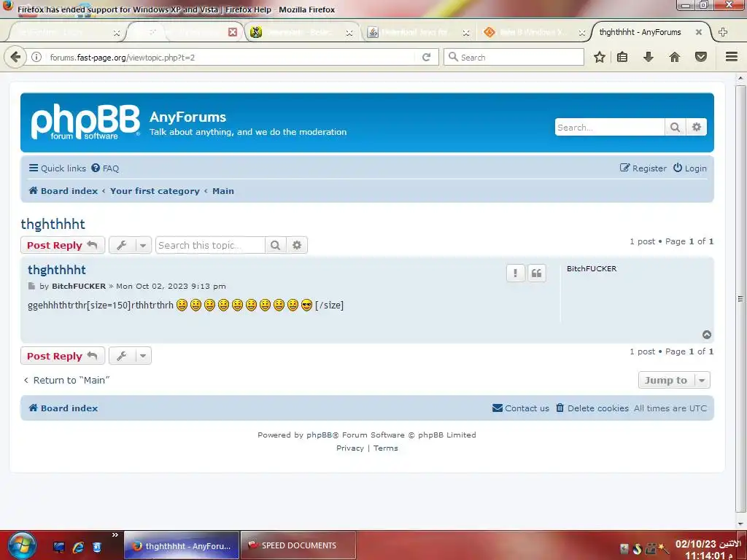747x560 pixels.
Task: Open Contact us page
Action: (521, 408)
